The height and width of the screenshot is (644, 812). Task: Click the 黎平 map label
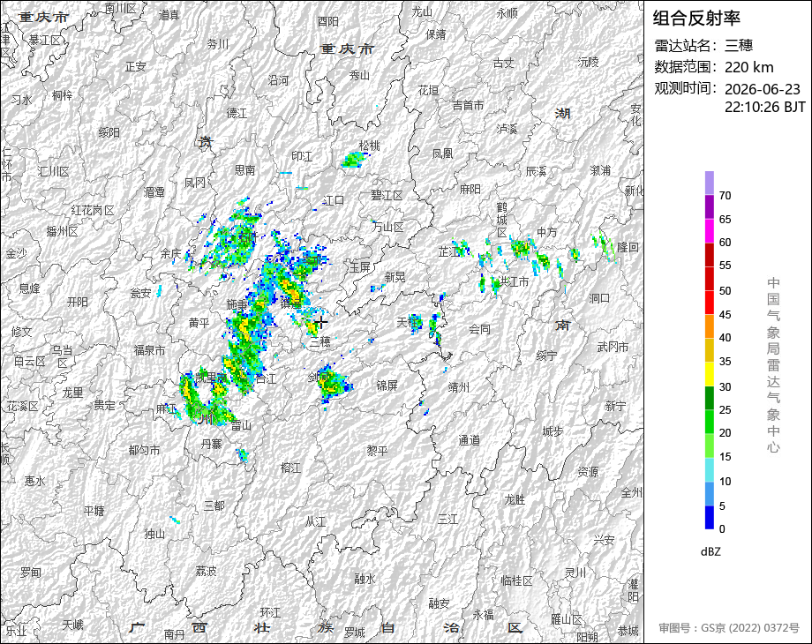click(377, 451)
